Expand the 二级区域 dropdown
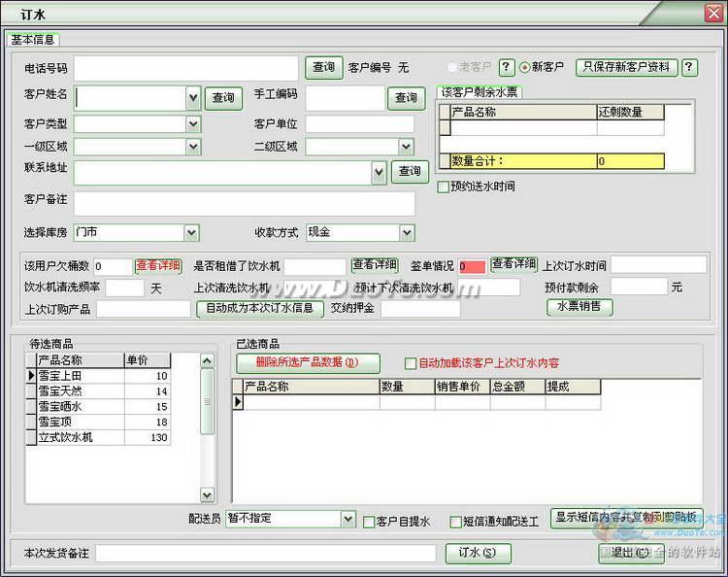 407,147
